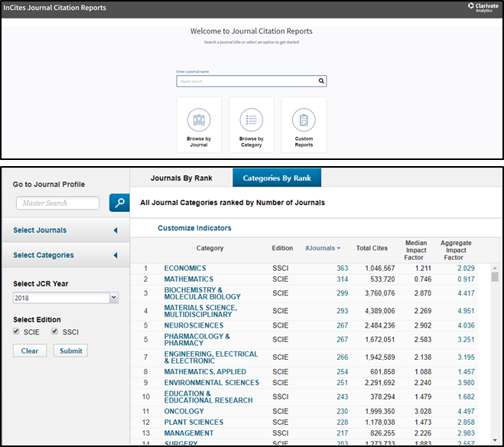Open the ECONOMICS category link
Screen dimensions: 504x447
[185, 268]
